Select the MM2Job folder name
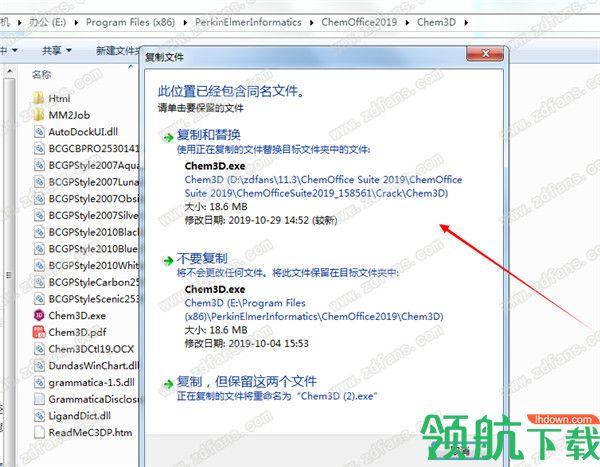Screen dimensions: 600x467 (69, 115)
